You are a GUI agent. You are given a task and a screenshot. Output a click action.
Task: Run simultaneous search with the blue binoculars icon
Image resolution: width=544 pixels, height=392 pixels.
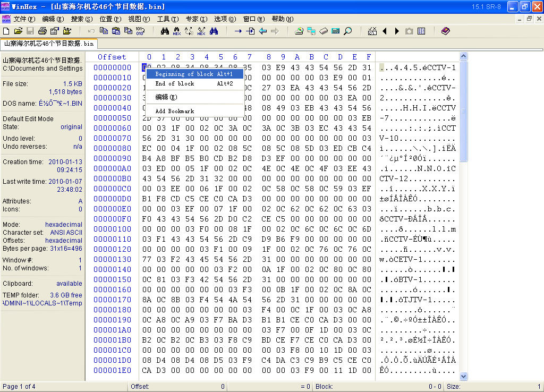(x=214, y=31)
